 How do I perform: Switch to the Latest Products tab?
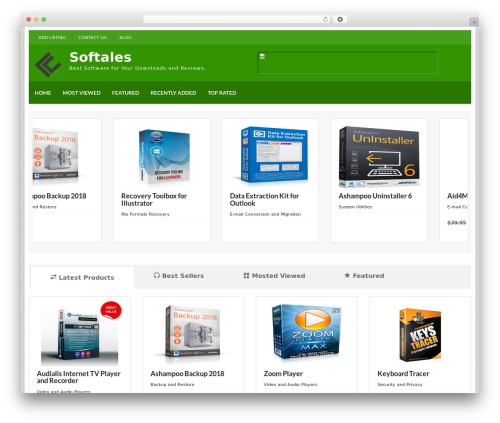tap(82, 277)
